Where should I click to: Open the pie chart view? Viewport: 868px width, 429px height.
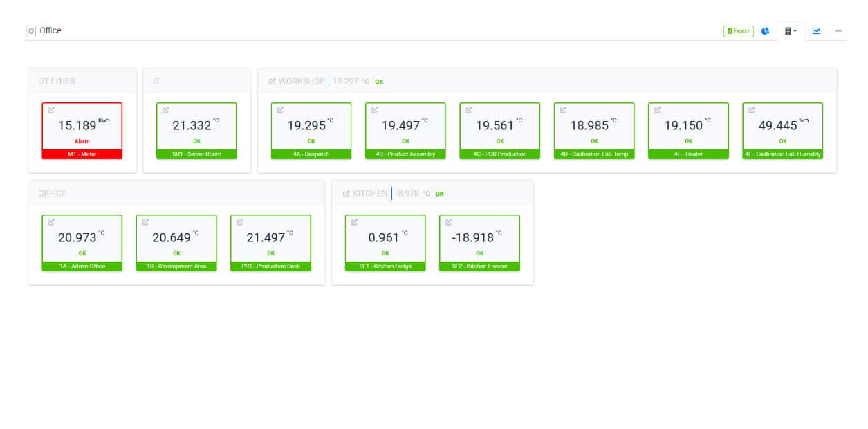coord(765,31)
